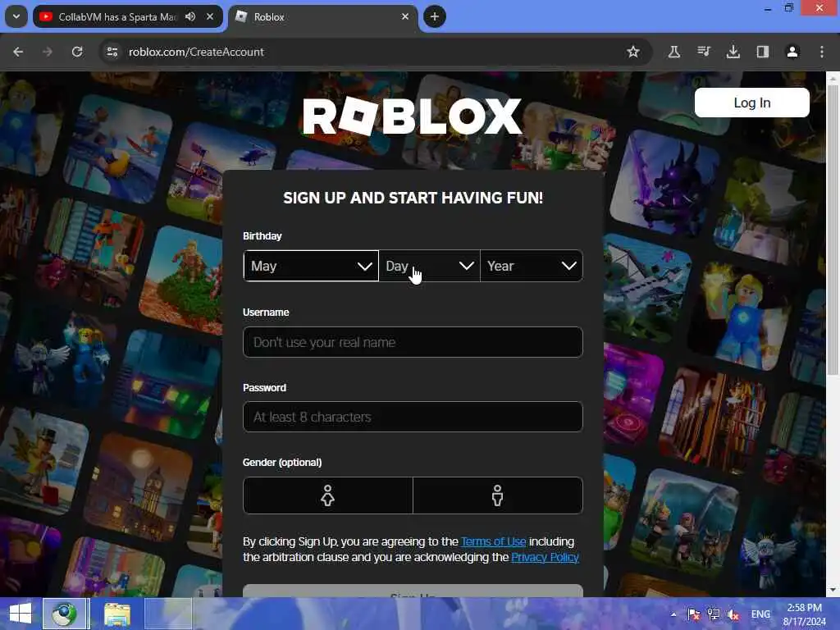Image resolution: width=840 pixels, height=630 pixels.
Task: Select the male gender icon option
Action: click(x=498, y=495)
